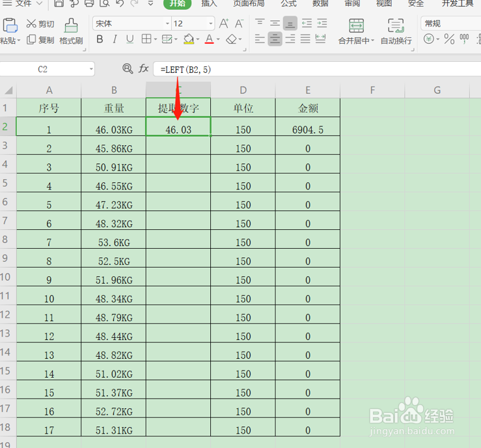The image size is (481, 448).
Task: Toggle Bold formatting (B)
Action: tap(100, 39)
